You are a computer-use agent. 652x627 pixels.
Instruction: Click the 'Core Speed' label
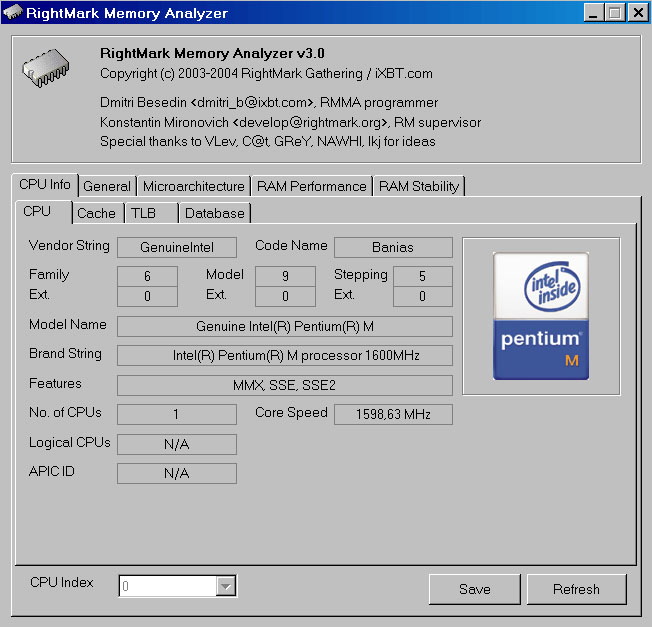click(x=291, y=412)
